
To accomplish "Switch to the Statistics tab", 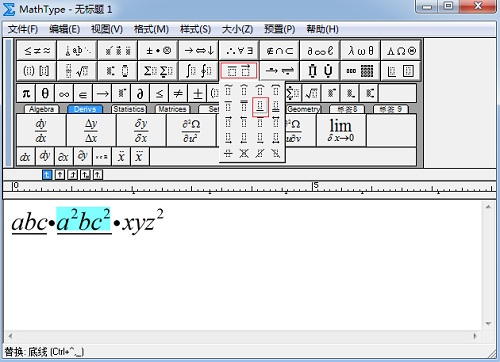I will click(129, 109).
